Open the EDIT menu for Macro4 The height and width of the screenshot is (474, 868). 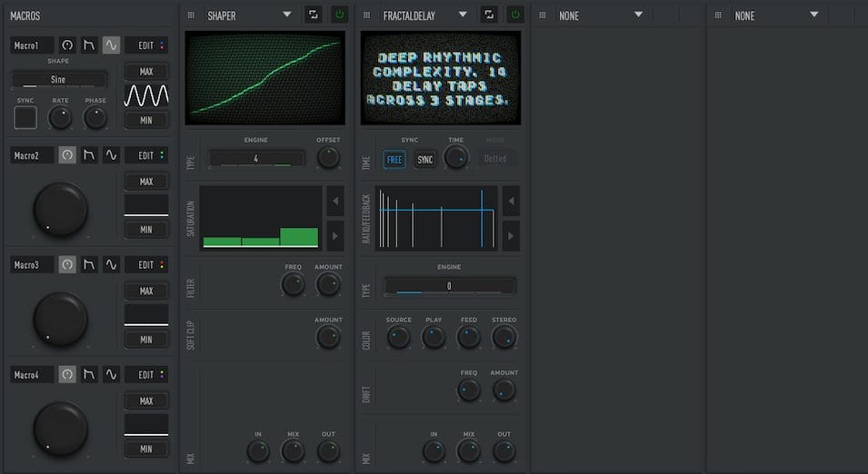pyautogui.click(x=146, y=374)
